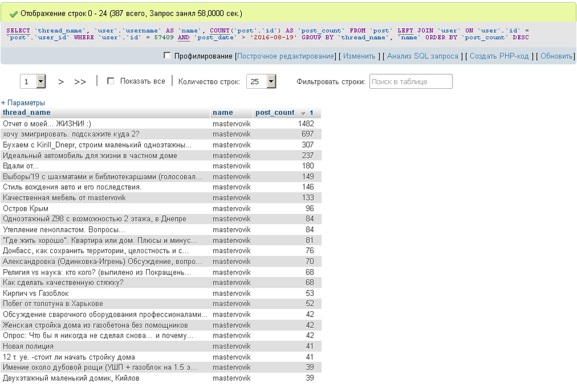Click the green success checkmark icon

point(14,13)
